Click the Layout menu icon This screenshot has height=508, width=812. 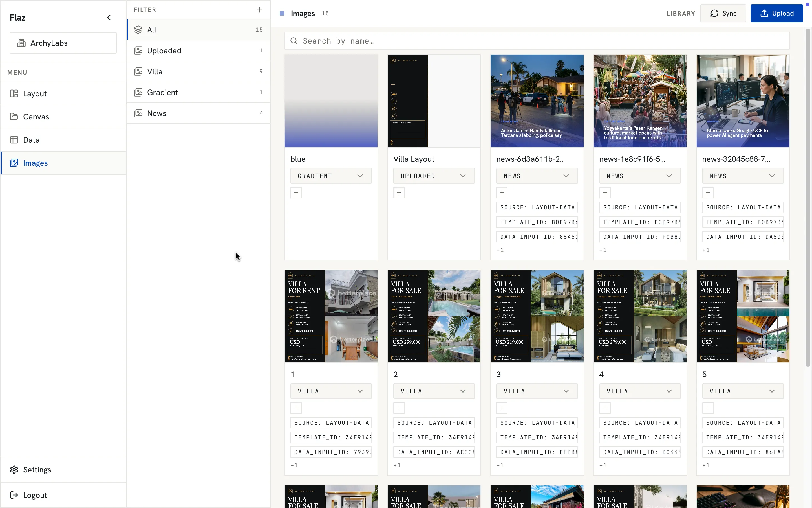[14, 93]
